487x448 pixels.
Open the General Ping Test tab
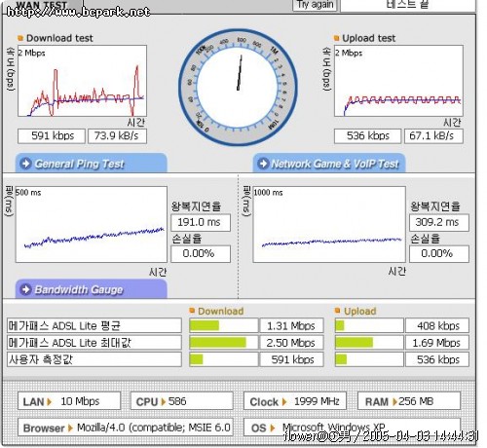coord(92,163)
